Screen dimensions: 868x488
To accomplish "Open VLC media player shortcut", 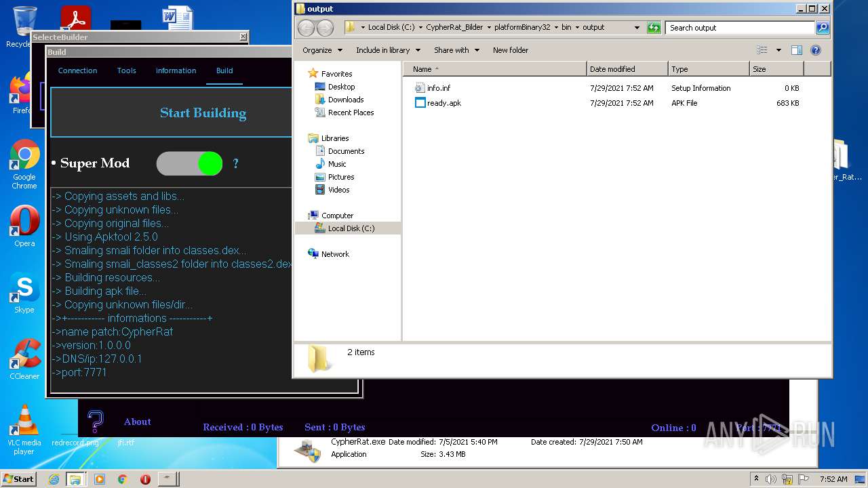I will (x=24, y=430).
